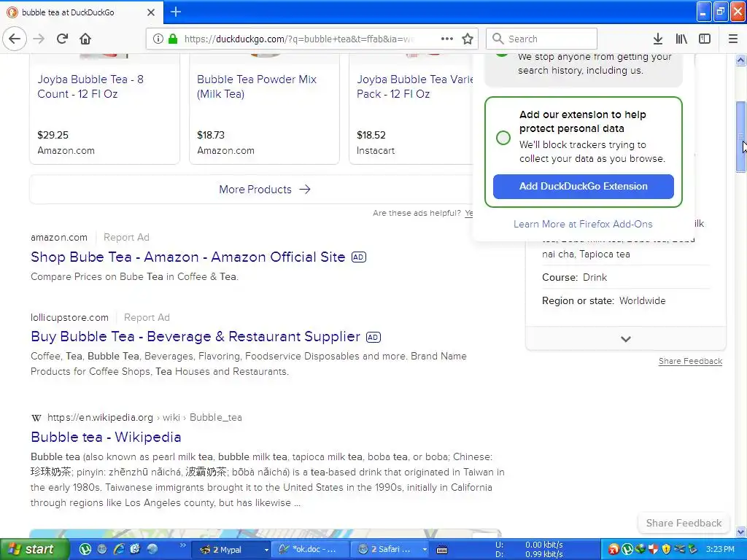Viewport: 747px width, 560px height.
Task: Toggle the browser sidebar
Action: tap(705, 39)
